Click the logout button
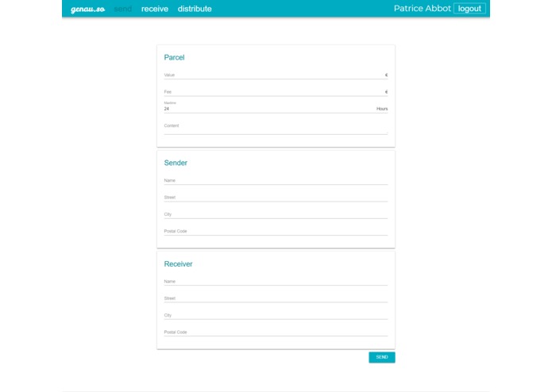The width and height of the screenshot is (552, 392). click(469, 9)
